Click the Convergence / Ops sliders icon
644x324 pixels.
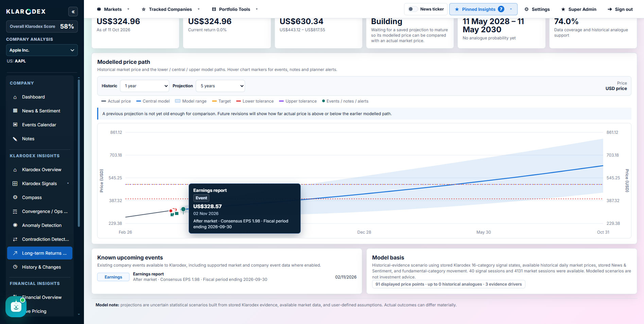click(x=15, y=212)
